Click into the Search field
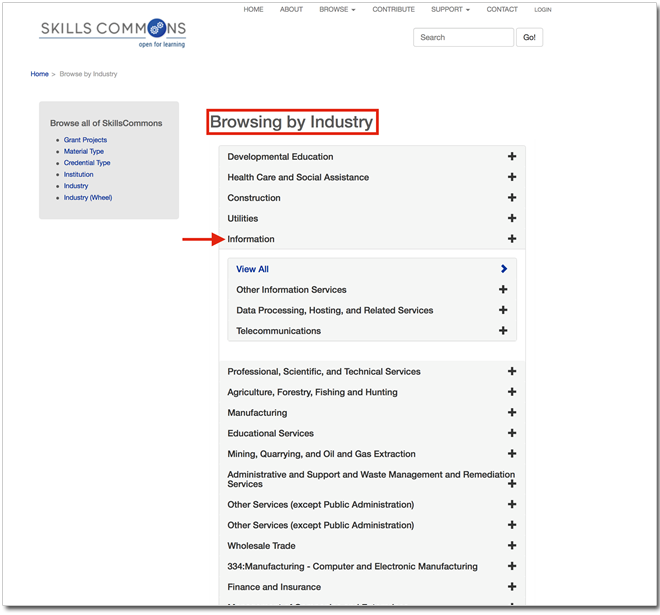The height and width of the screenshot is (615, 660). click(x=463, y=37)
